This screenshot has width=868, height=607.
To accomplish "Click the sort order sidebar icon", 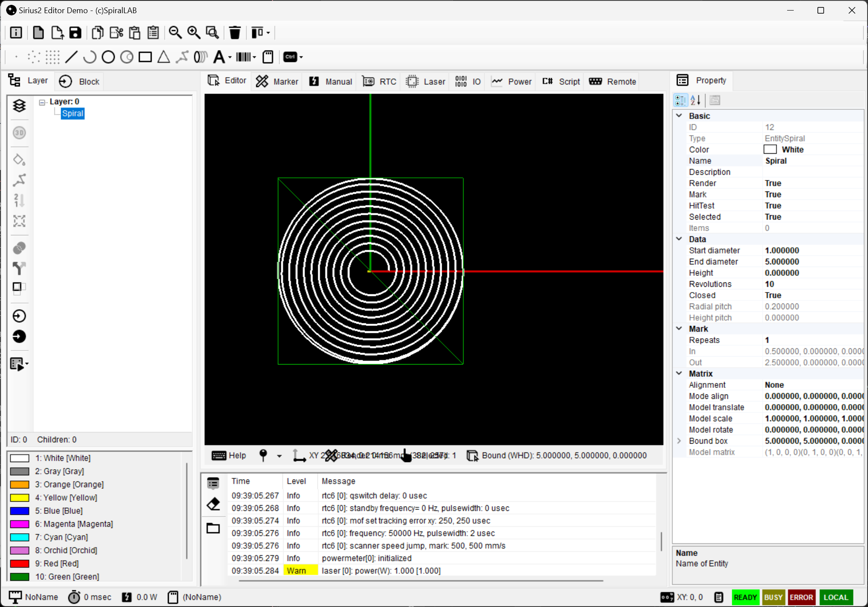I will (19, 200).
